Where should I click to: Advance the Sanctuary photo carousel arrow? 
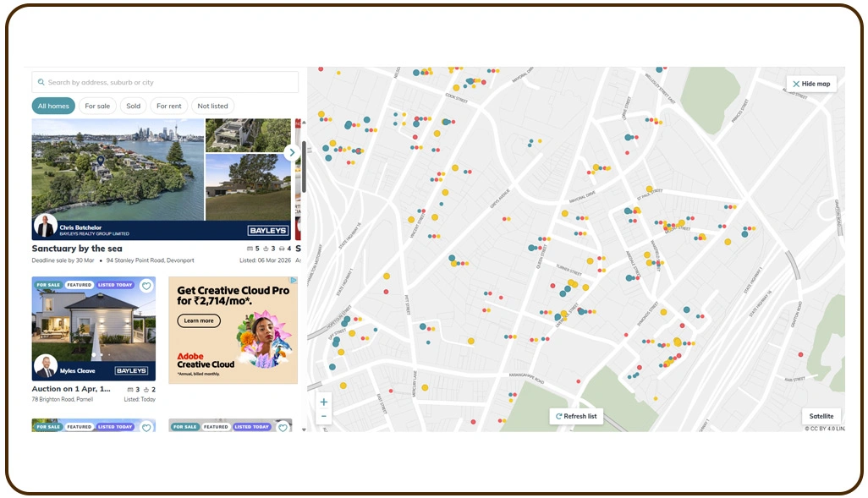(x=292, y=153)
